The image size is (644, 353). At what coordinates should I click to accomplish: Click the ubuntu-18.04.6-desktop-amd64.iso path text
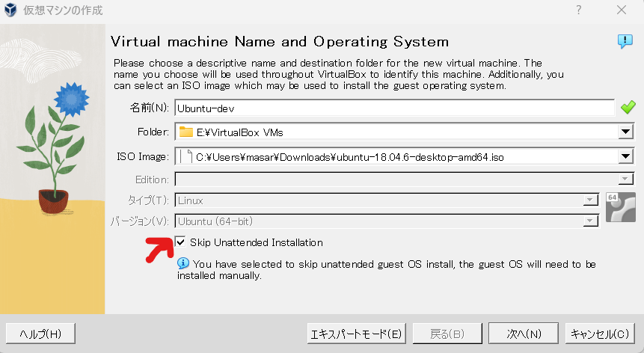tap(350, 157)
